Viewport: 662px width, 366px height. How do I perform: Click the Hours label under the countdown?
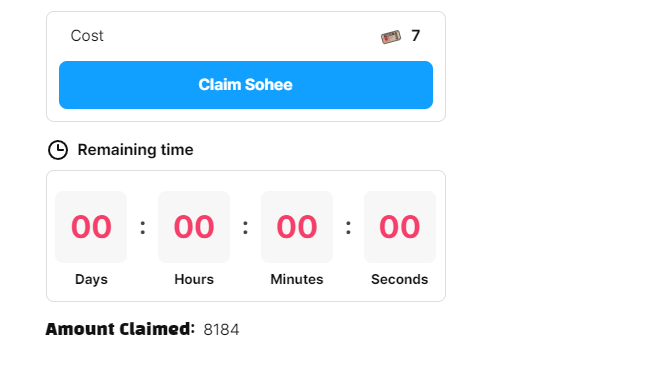click(194, 279)
